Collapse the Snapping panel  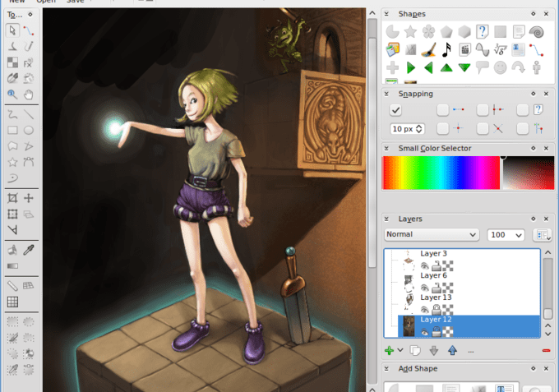pos(534,95)
